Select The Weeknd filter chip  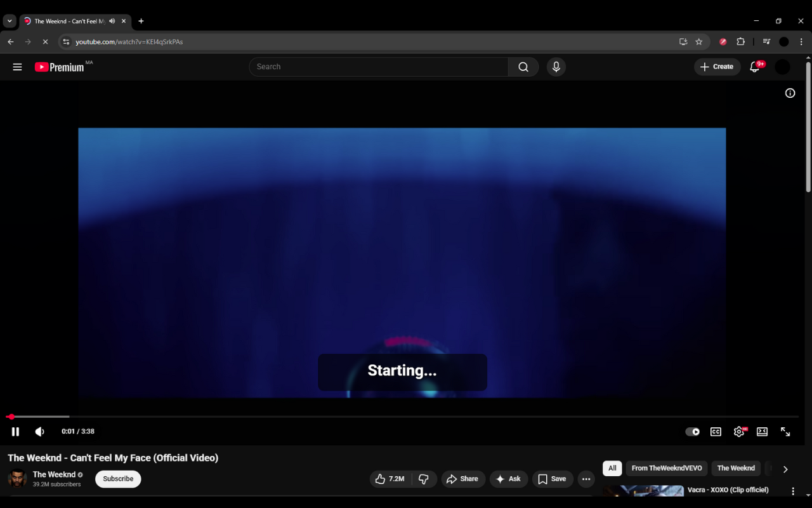[736, 469]
